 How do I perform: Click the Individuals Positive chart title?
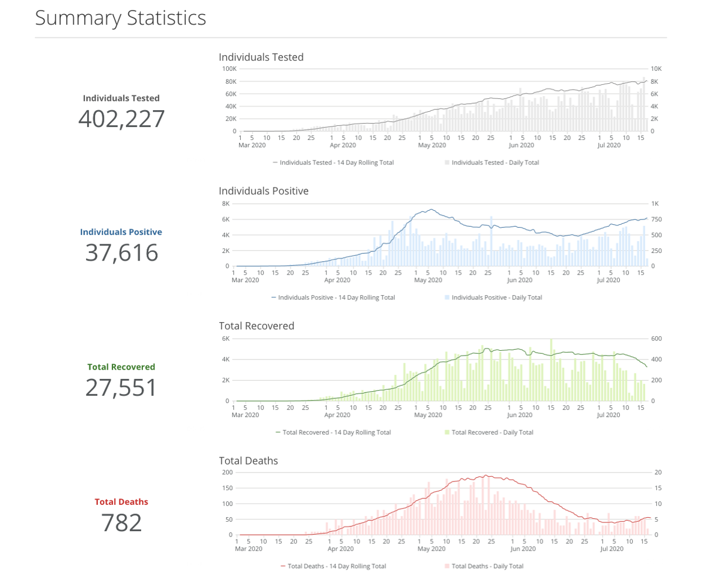point(263,191)
